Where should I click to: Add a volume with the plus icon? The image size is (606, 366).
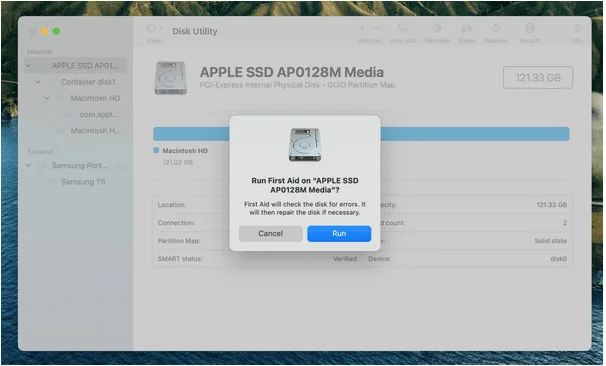[362, 28]
